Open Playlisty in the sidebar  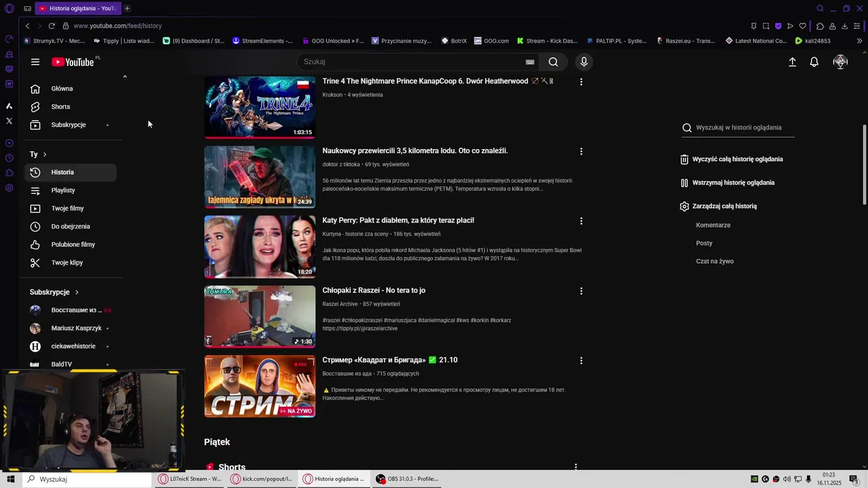71,190
